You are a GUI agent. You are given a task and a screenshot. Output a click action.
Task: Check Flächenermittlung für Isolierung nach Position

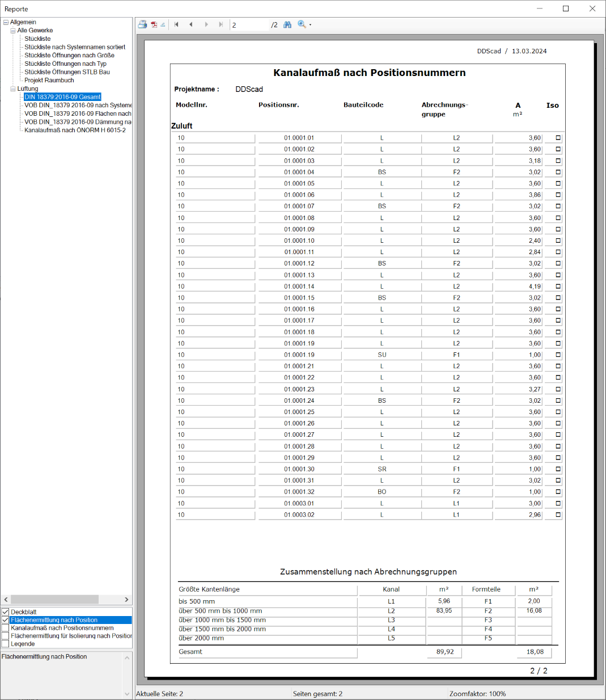pyautogui.click(x=5, y=636)
